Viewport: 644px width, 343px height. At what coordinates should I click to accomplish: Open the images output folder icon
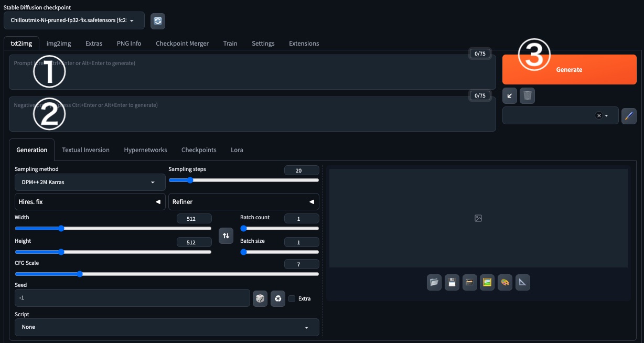[x=434, y=283]
